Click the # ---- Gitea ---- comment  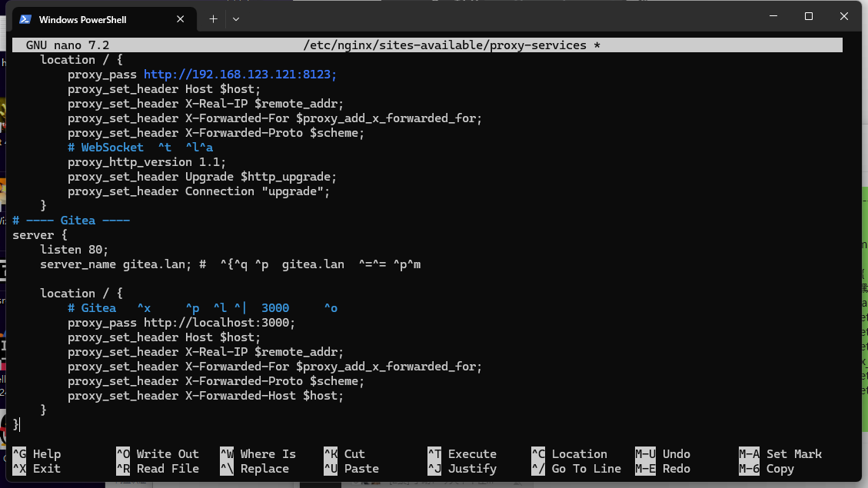click(x=71, y=221)
